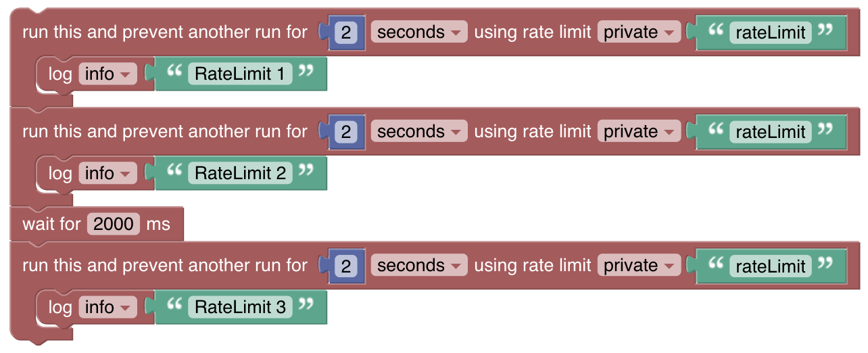
Task: Expand the private dropdown in second rate-limit block
Action: click(x=639, y=132)
